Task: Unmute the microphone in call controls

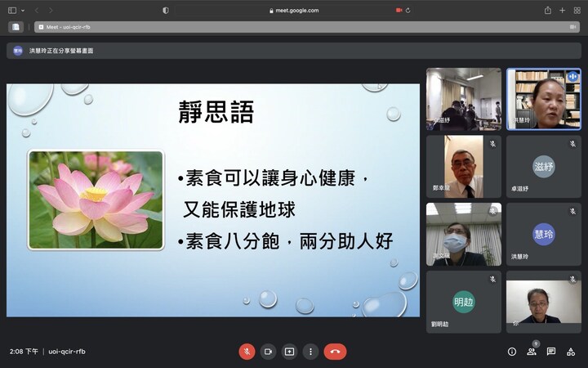Action: tap(247, 352)
